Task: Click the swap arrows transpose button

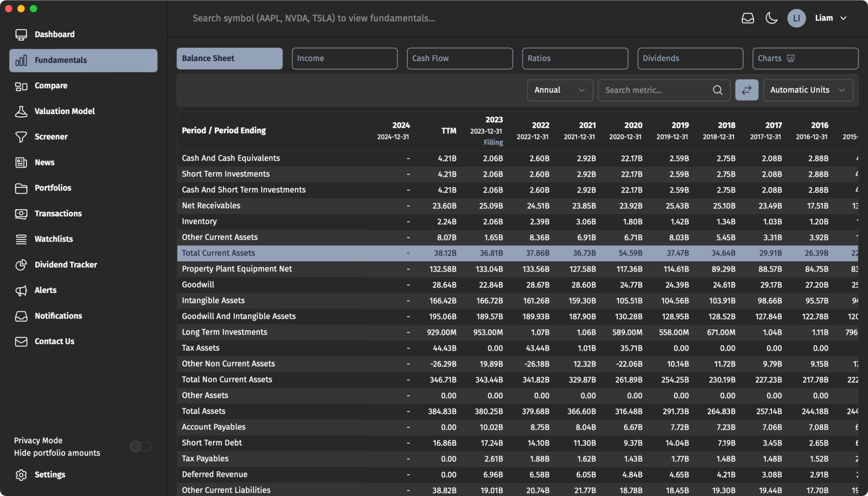Action: point(747,90)
